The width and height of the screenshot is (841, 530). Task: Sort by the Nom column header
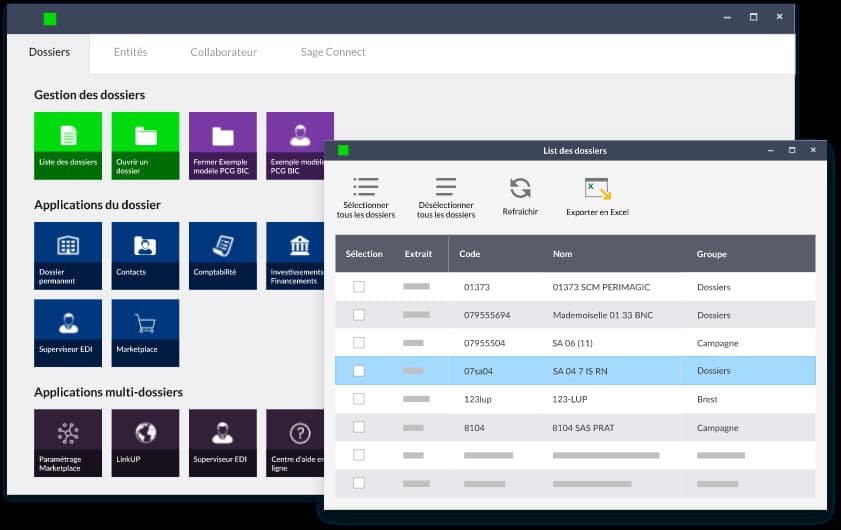pyautogui.click(x=563, y=254)
